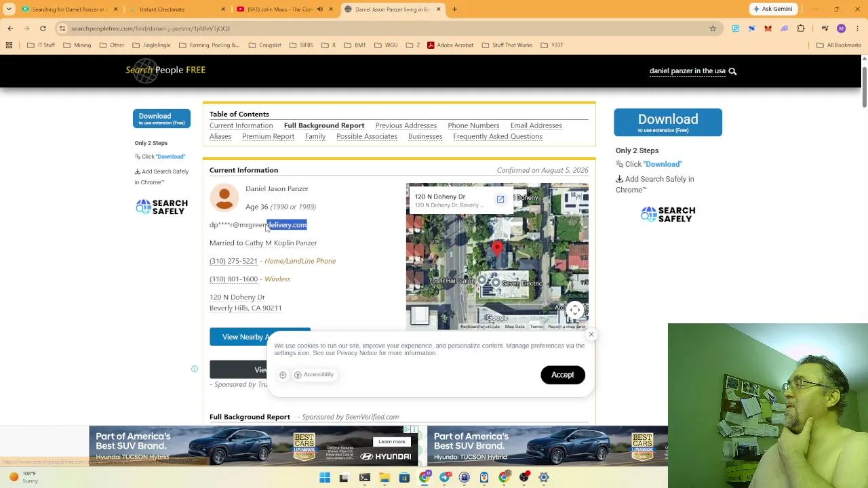Click the site search input field
Image resolution: width=868 pixels, height=488 pixels.
(x=687, y=71)
